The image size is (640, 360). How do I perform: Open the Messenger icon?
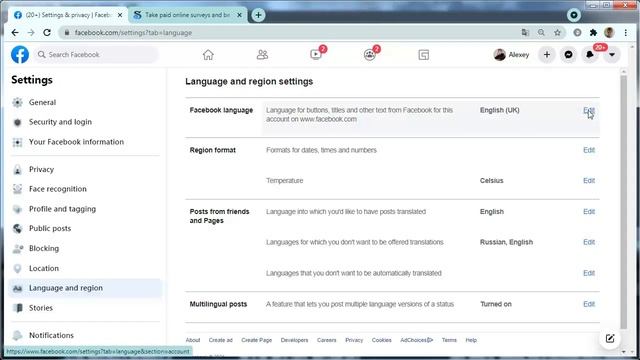pos(568,55)
